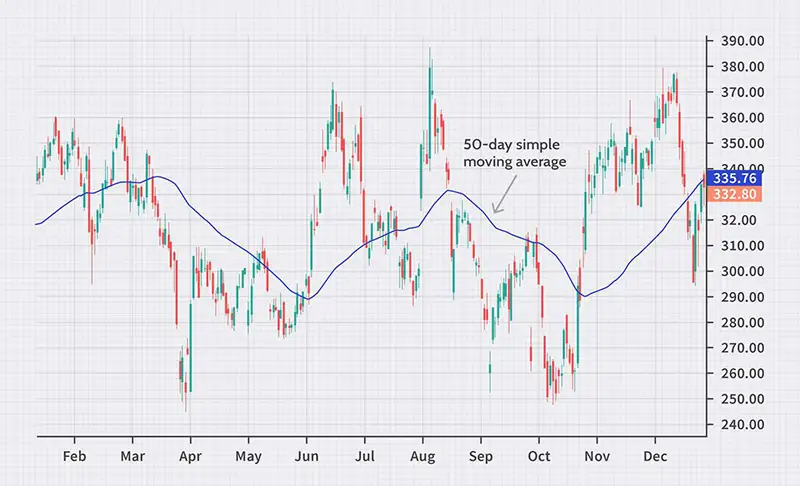Click the 360.00 price axis label
The image size is (800, 486).
click(x=742, y=118)
